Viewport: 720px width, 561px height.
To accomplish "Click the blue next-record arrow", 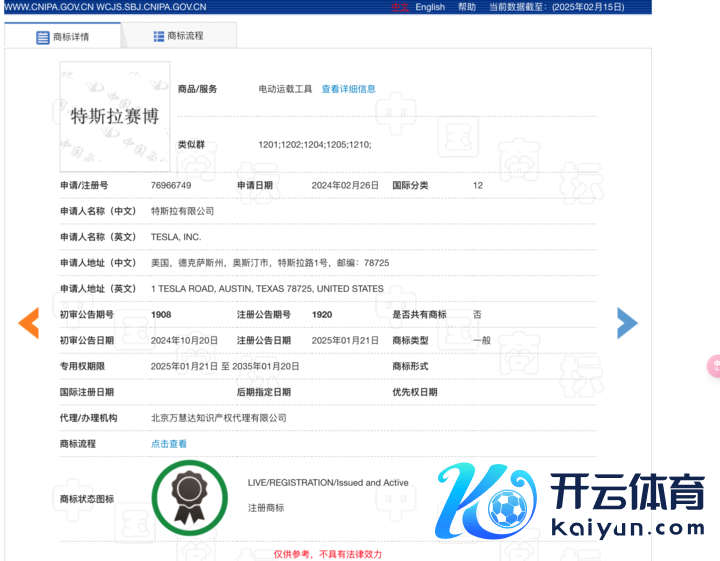I will tap(627, 322).
